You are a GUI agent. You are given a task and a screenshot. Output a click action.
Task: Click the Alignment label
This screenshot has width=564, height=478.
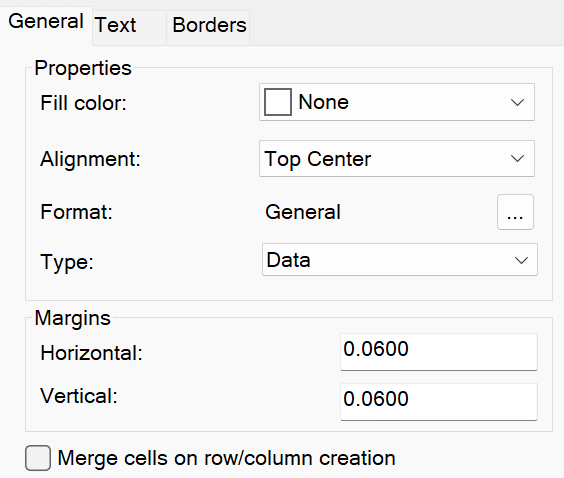tap(90, 159)
